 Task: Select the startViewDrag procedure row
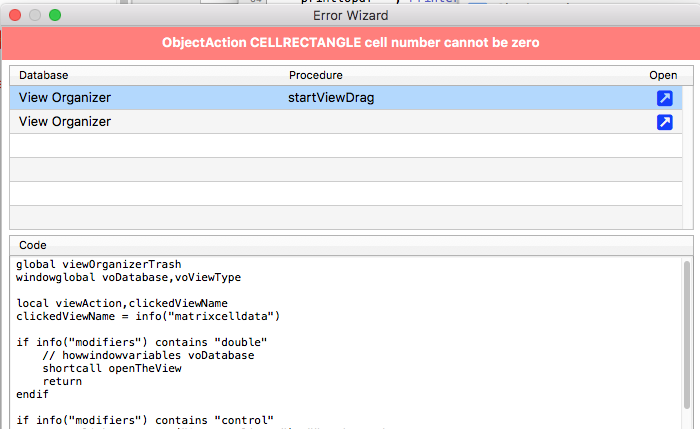(x=346, y=98)
